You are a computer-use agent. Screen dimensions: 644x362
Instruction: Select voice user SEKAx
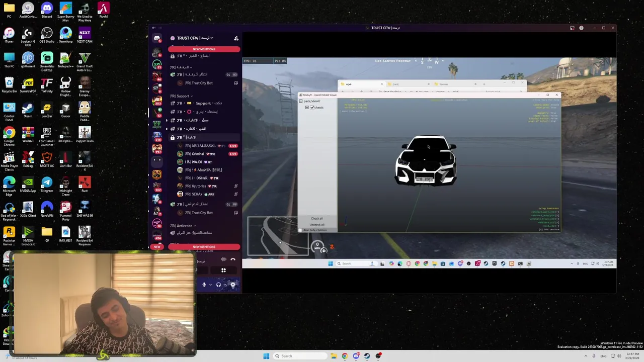pos(207,194)
